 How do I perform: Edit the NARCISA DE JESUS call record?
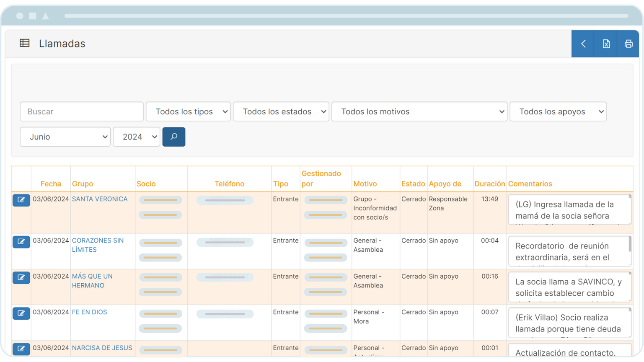[21, 349]
